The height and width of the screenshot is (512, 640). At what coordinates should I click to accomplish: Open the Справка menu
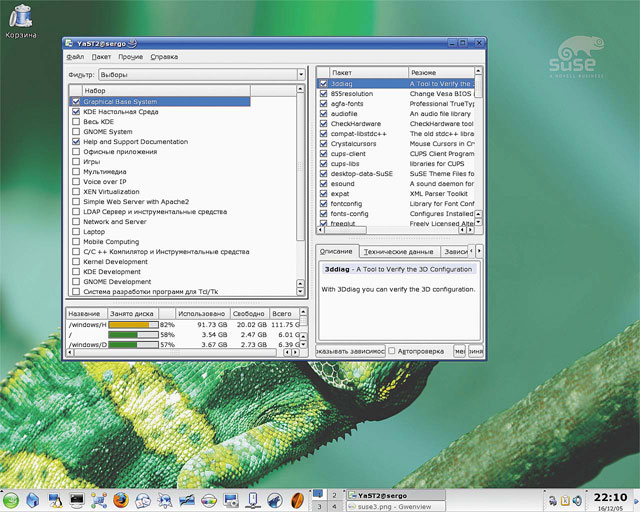[164, 57]
